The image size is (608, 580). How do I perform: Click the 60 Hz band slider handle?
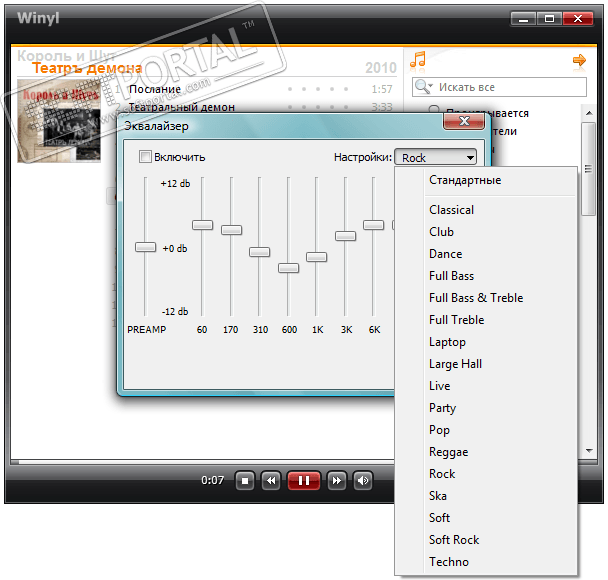pos(202,225)
